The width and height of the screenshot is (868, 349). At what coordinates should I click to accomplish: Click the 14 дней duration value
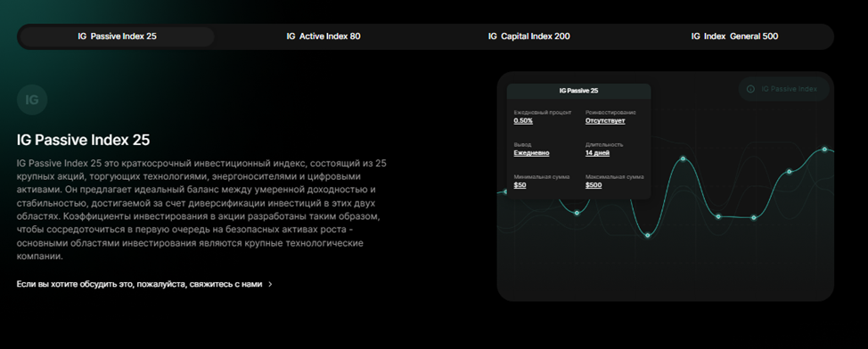[597, 152]
